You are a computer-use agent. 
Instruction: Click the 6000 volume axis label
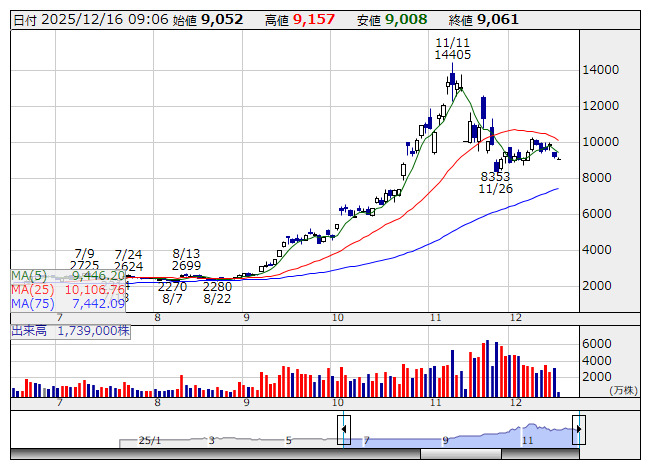pos(597,344)
